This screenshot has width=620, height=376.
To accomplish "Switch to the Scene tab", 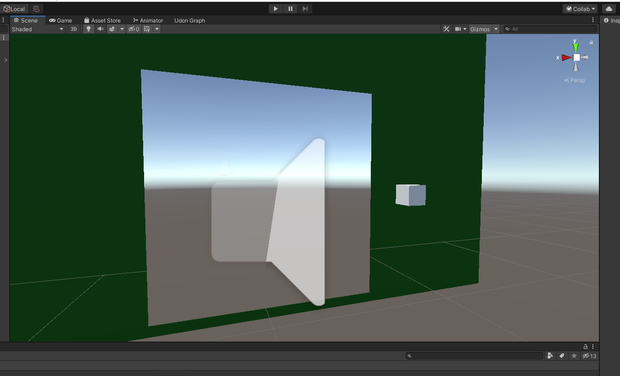I will tap(26, 20).
